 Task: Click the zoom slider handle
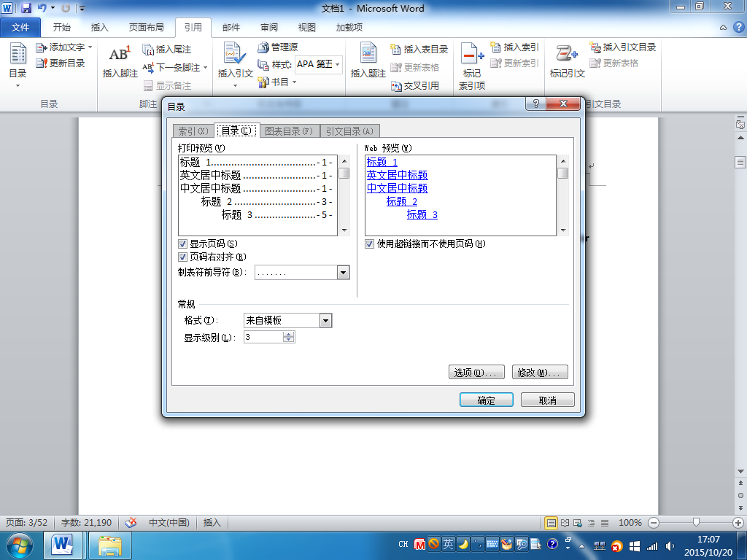tap(696, 523)
